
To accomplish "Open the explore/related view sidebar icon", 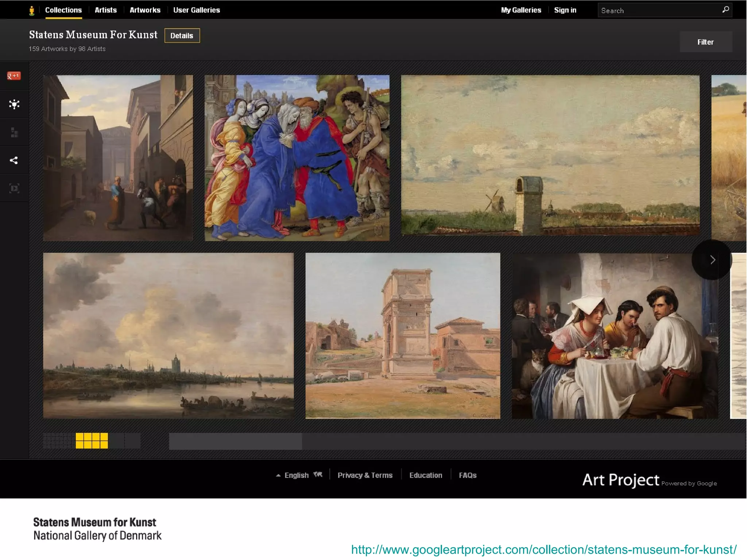I will pos(14,104).
